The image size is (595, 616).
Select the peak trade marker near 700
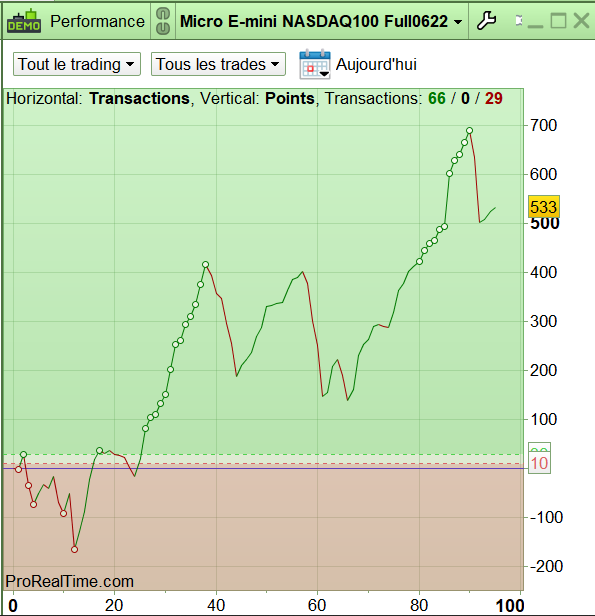pos(469,130)
